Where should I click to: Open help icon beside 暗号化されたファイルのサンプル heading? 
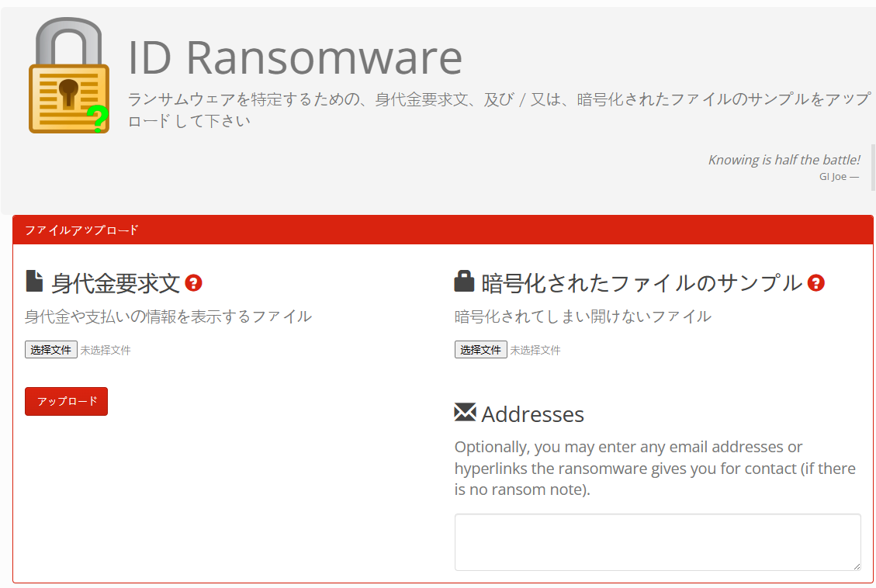815,283
